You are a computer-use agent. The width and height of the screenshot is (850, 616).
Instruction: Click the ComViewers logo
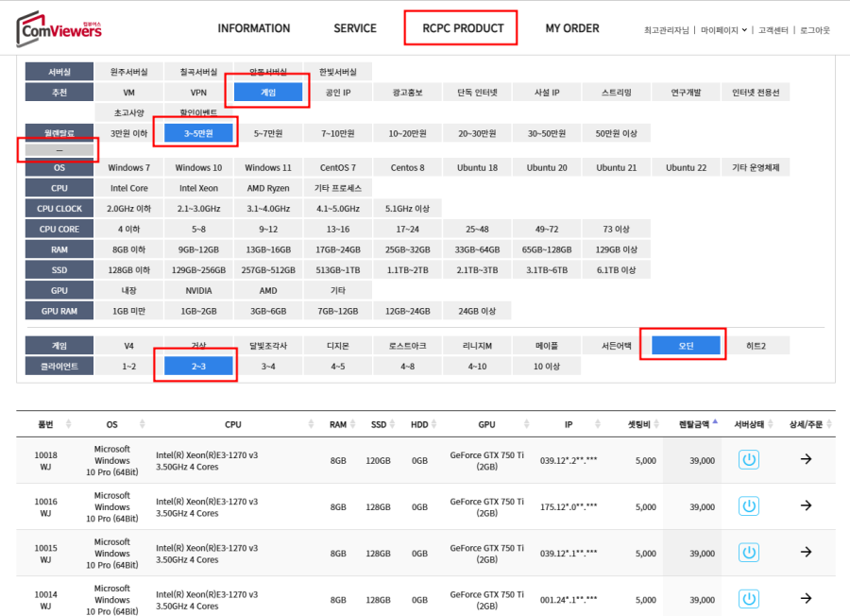tap(59, 30)
